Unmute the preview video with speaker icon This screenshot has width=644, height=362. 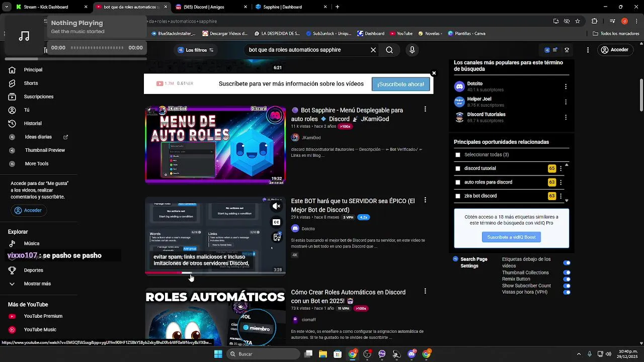pyautogui.click(x=277, y=206)
